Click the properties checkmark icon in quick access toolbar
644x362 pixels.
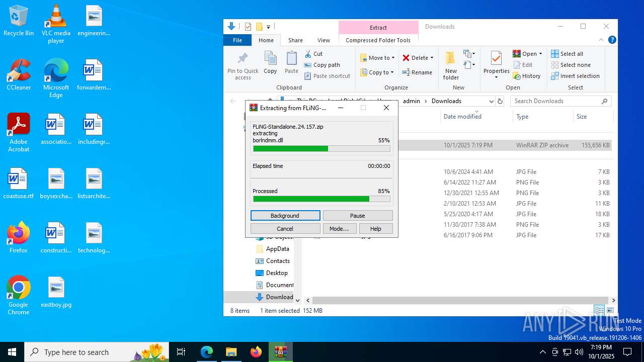click(x=248, y=27)
